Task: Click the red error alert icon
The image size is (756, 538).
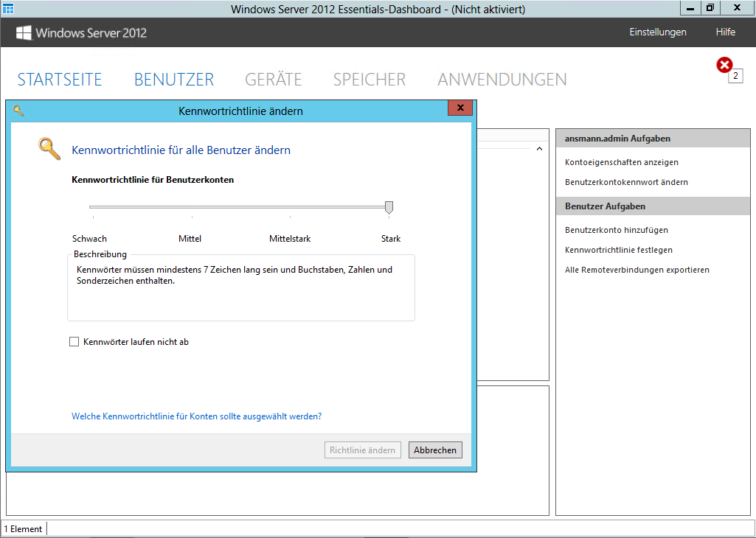Action: pos(724,66)
